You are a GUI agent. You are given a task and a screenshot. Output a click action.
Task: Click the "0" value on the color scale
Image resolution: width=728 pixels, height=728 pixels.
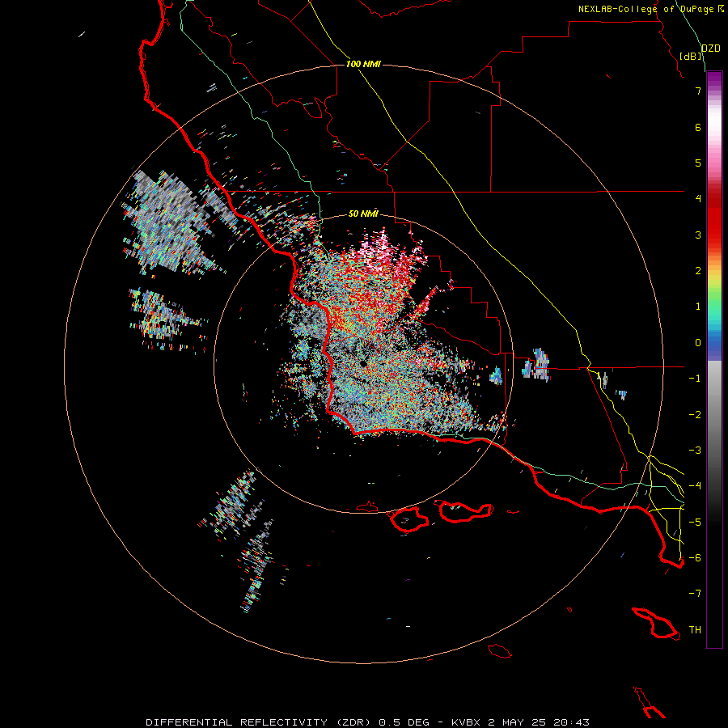tap(698, 343)
